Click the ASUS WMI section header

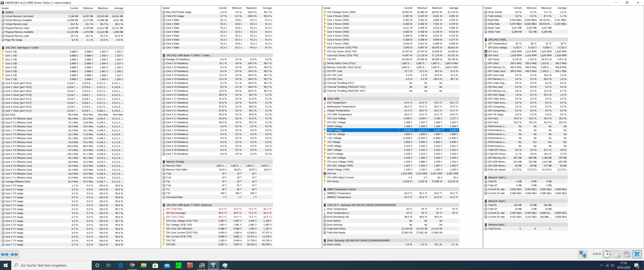coord(333,99)
